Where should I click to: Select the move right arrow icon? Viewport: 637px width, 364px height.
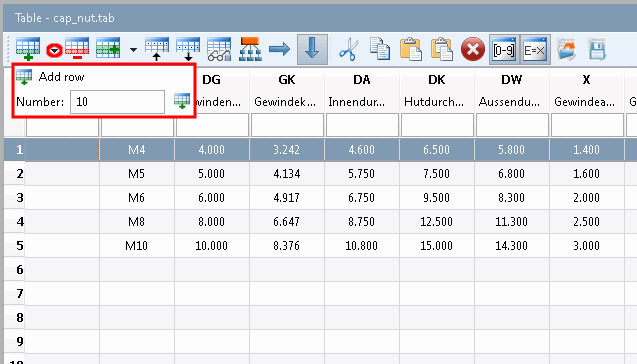280,49
